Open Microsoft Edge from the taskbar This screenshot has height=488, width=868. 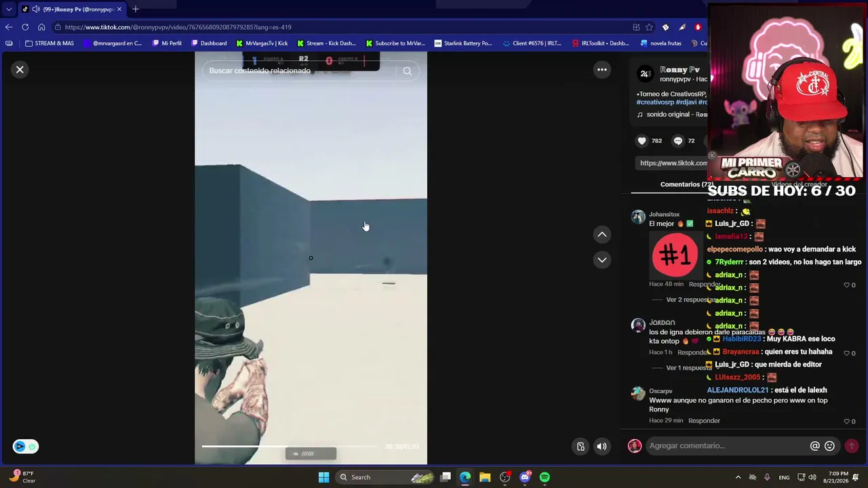click(465, 477)
